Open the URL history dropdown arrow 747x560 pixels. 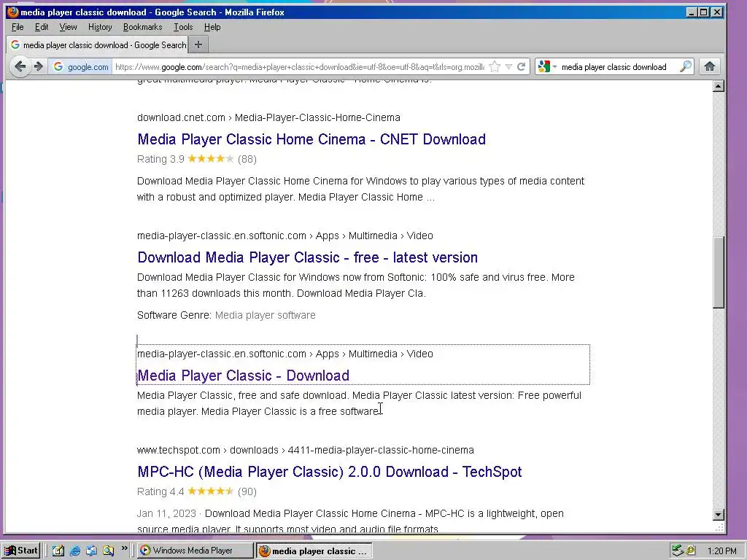tap(508, 66)
